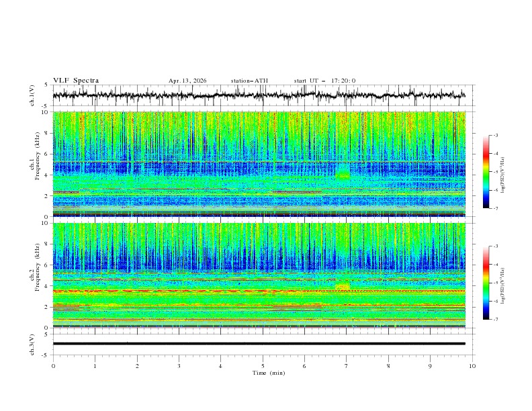Click the "ch.3(V)" axis label
The height and width of the screenshot is (411, 532).
tap(32, 345)
